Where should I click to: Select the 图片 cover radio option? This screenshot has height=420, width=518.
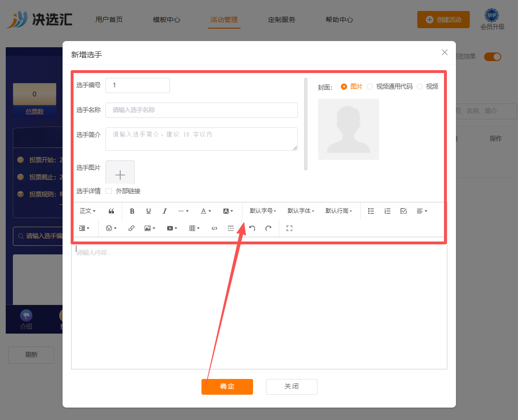(344, 86)
